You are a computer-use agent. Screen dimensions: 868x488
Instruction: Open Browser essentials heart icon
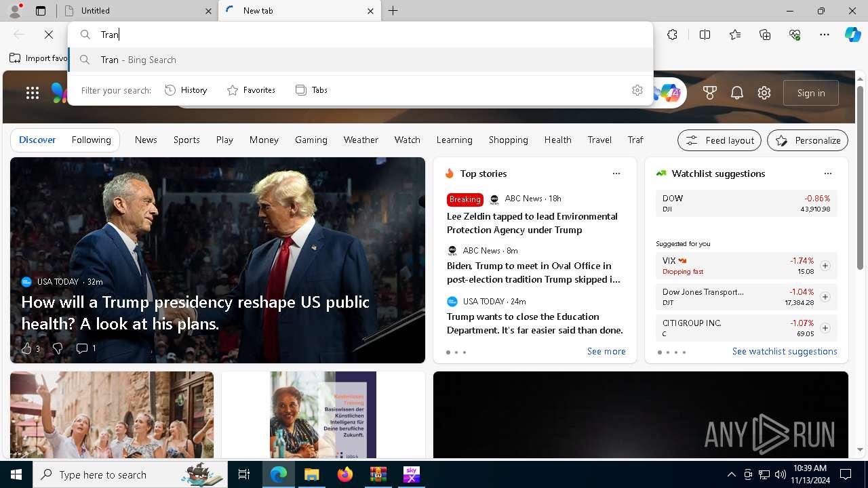(795, 35)
